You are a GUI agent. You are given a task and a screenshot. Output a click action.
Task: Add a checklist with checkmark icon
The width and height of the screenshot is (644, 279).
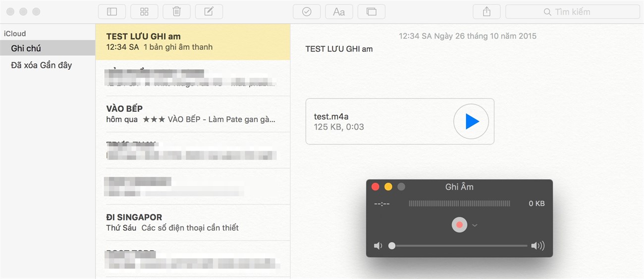pyautogui.click(x=307, y=11)
